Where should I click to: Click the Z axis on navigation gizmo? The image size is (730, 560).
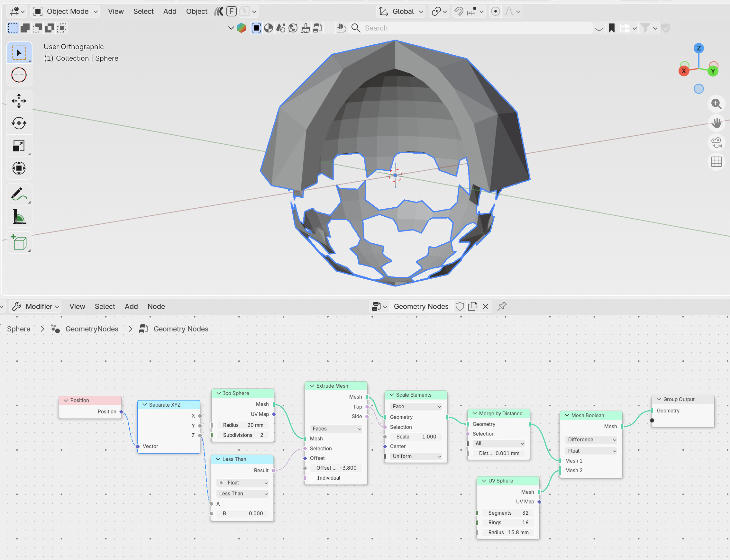pyautogui.click(x=699, y=48)
